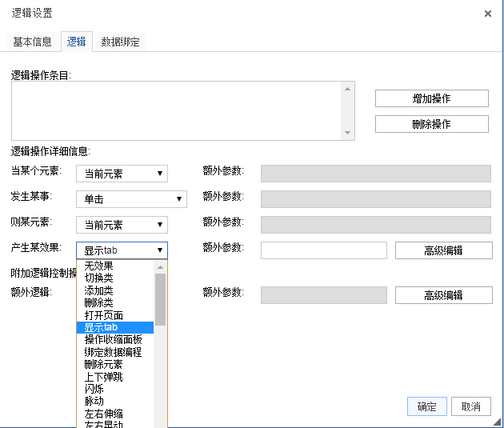Click the dialog resize grip corner
Screen dimensions: 504x428
(498, 422)
